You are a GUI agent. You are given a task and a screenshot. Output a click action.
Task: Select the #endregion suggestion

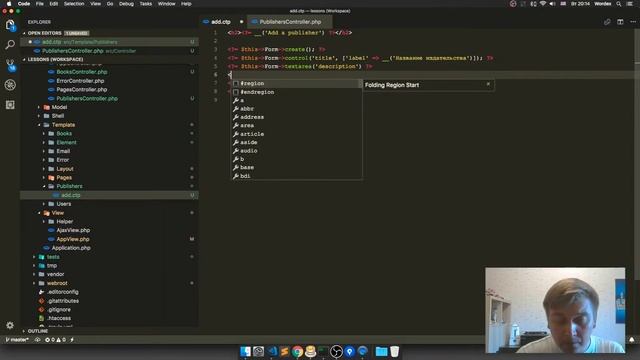[297, 92]
